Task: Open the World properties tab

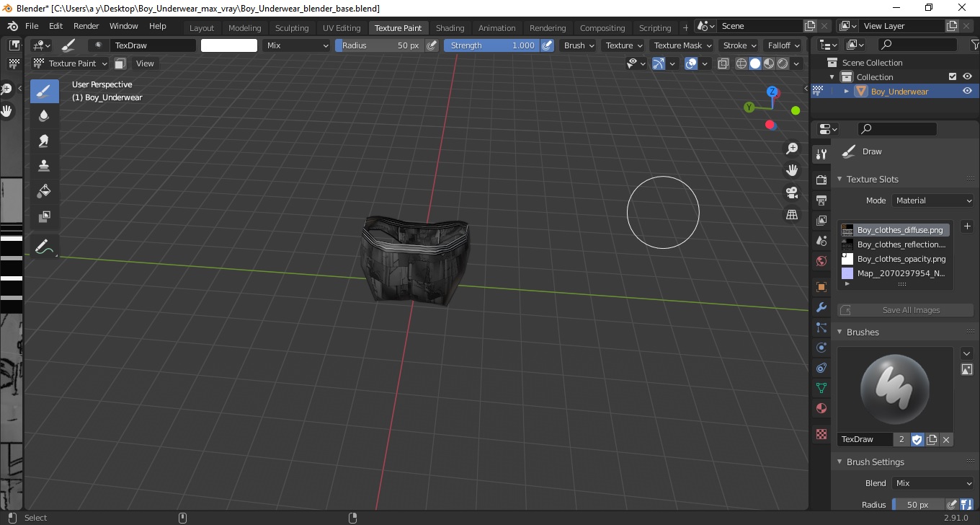Action: 821,261
